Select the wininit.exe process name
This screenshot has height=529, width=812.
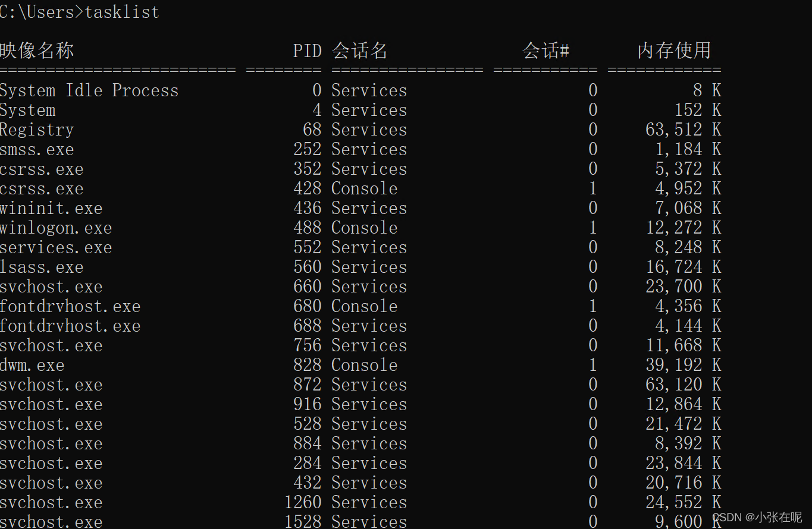[51, 208]
